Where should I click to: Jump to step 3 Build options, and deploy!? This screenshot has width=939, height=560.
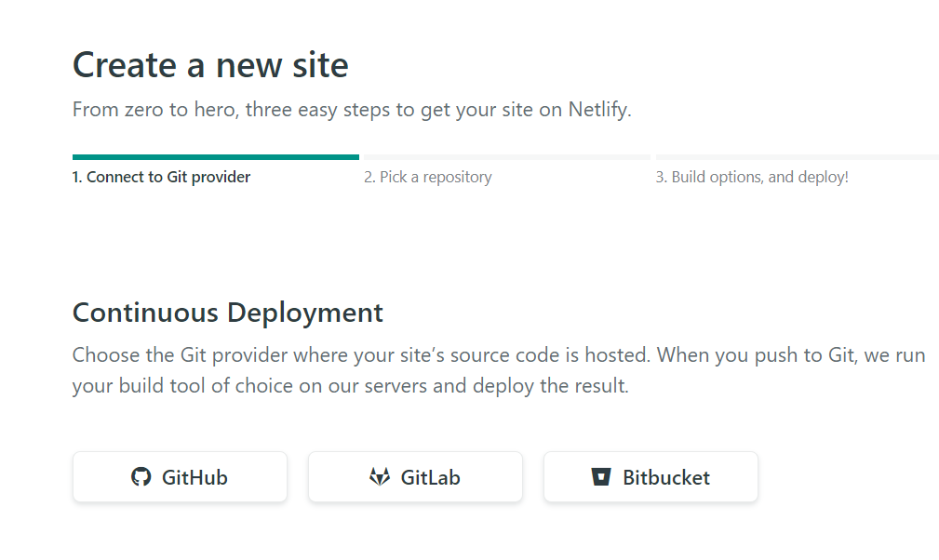752,177
